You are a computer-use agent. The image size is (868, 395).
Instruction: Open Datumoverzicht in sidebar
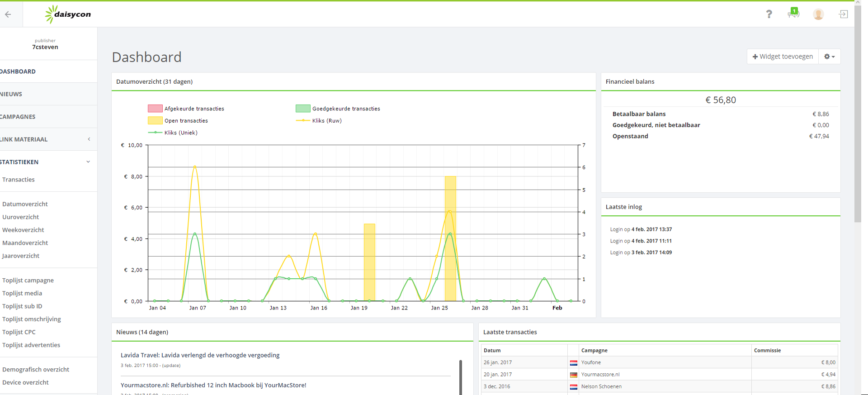click(25, 204)
